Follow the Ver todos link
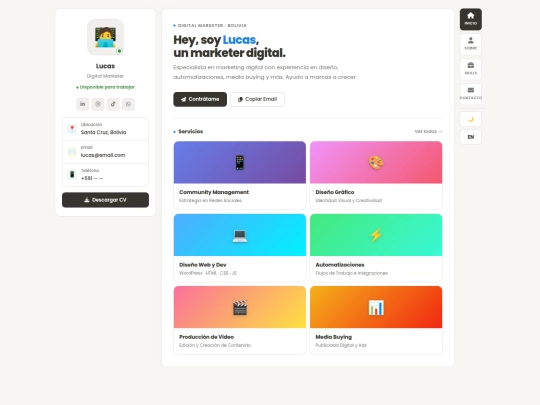The image size is (540, 405). pos(428,131)
